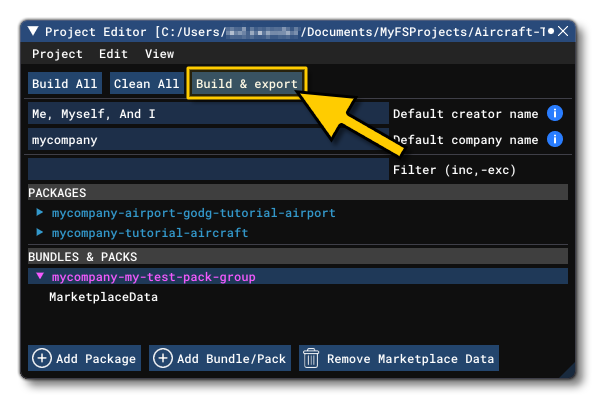Click Remove Marketplace Data button label
The width and height of the screenshot is (596, 399).
(411, 358)
